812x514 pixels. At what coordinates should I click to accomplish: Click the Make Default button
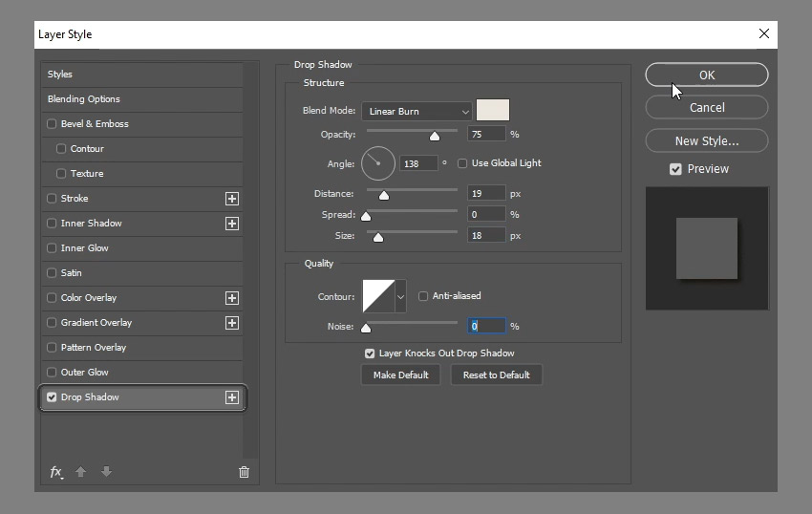click(x=400, y=375)
